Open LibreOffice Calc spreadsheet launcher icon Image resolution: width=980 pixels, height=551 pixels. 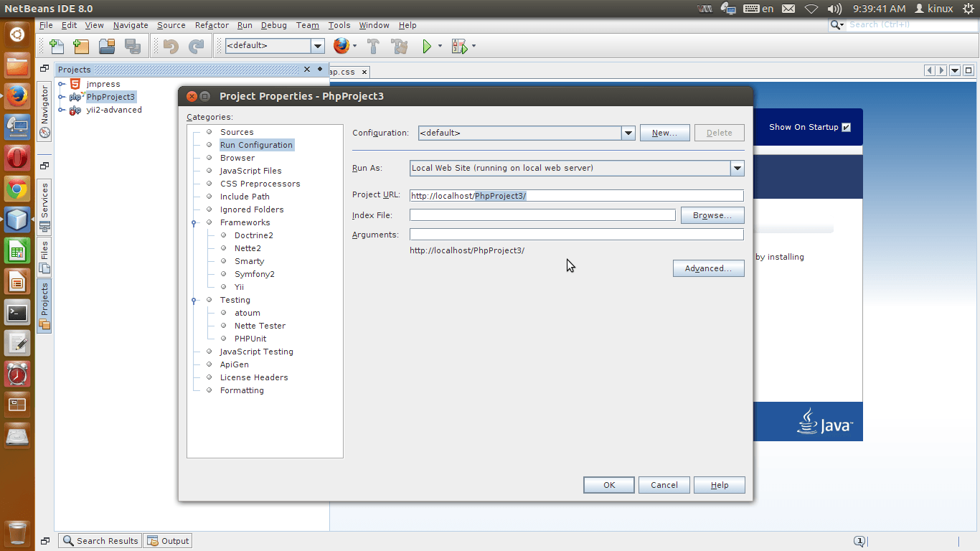[x=17, y=251]
